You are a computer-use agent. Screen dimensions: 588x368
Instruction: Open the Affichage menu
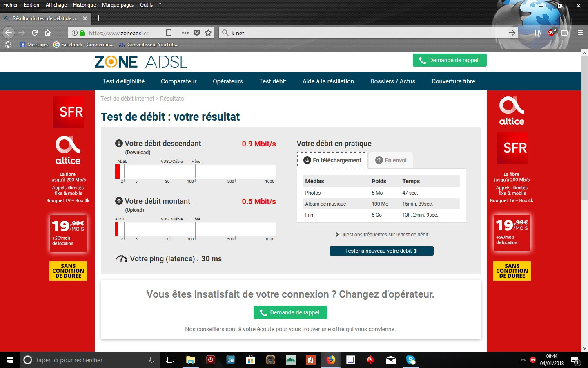point(56,5)
